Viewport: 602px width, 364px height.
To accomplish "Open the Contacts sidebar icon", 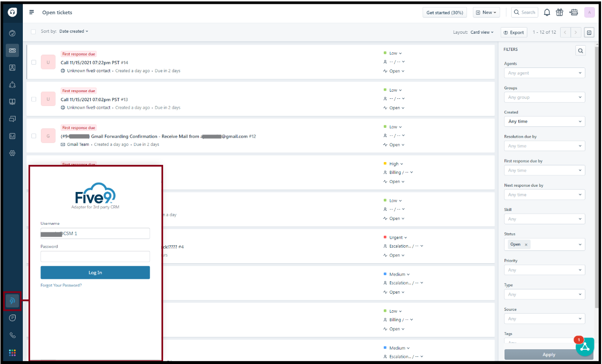I will click(x=12, y=67).
